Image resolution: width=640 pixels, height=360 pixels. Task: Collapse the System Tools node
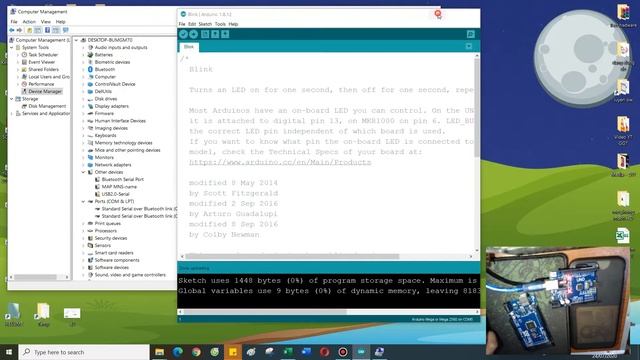click(x=12, y=47)
